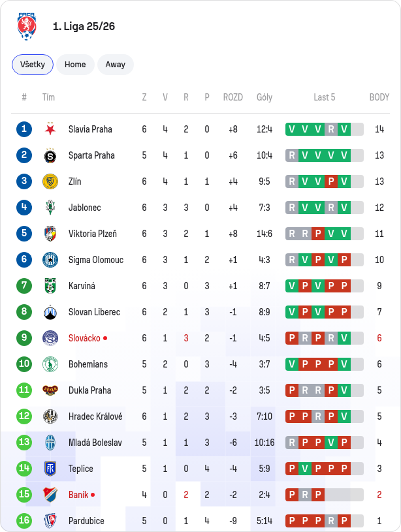Click the Pardubice club crest

(50, 521)
